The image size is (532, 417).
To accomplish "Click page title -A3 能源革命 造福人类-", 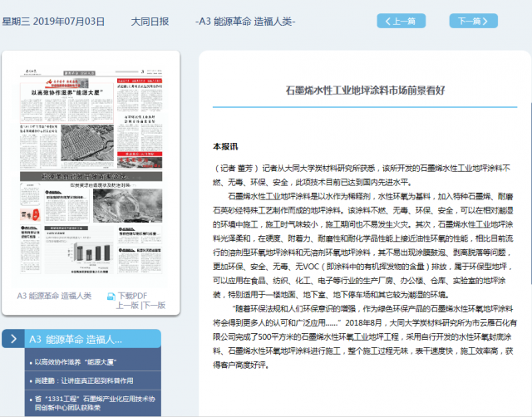I will pos(245,22).
